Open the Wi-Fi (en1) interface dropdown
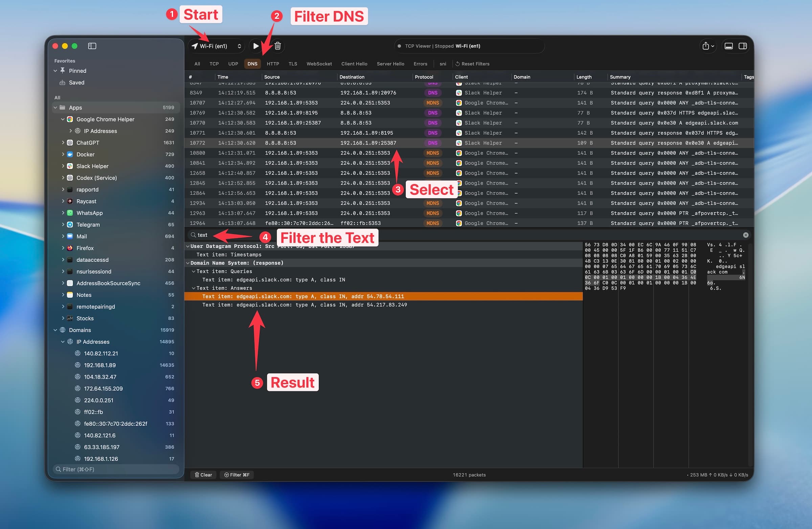This screenshot has height=529, width=812. coord(217,46)
